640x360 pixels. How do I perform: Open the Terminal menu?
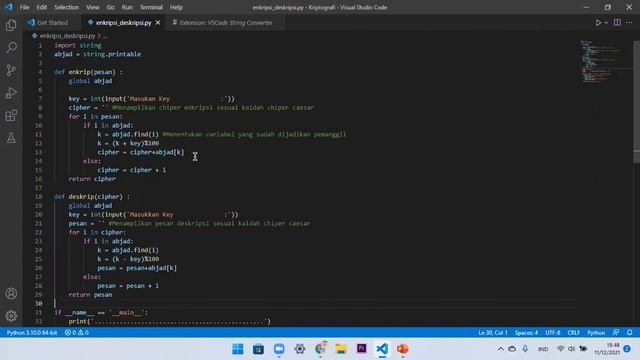151,7
